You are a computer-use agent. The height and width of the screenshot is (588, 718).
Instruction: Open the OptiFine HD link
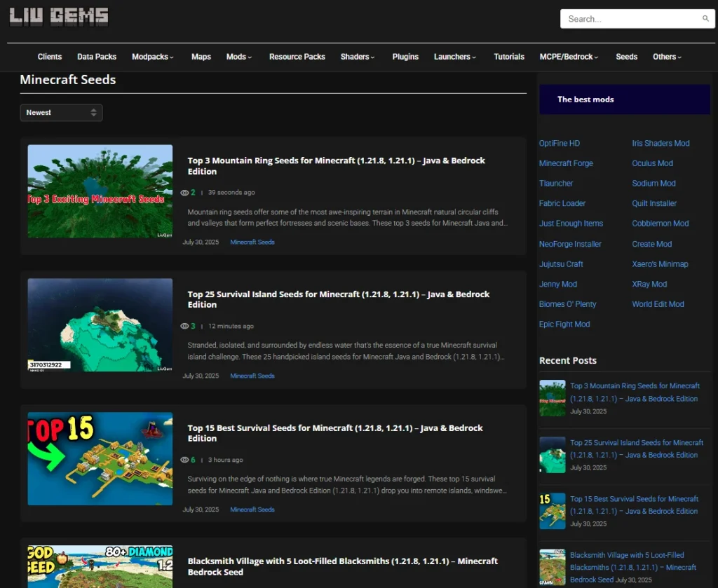tap(559, 143)
